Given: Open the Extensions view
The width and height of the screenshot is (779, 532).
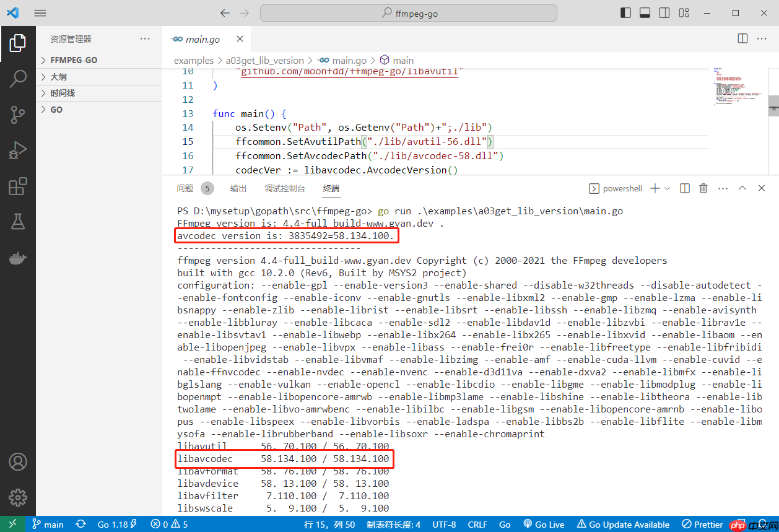Looking at the screenshot, I should point(18,186).
